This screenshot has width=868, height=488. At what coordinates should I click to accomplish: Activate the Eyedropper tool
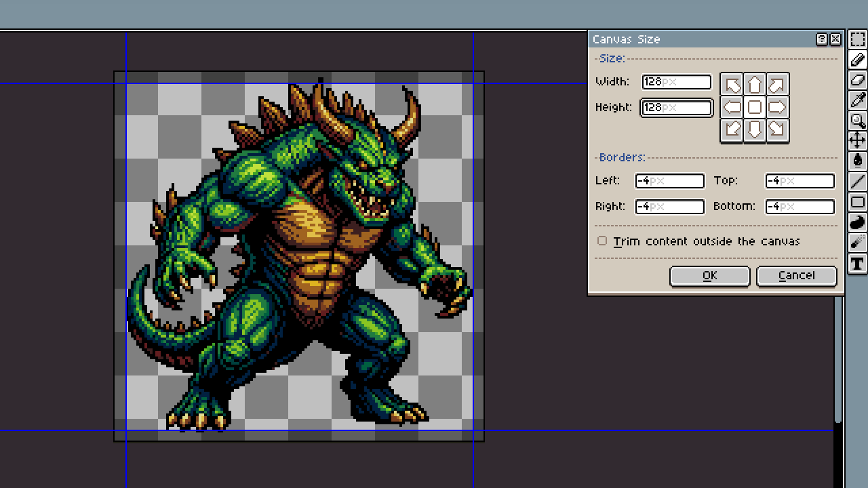858,101
